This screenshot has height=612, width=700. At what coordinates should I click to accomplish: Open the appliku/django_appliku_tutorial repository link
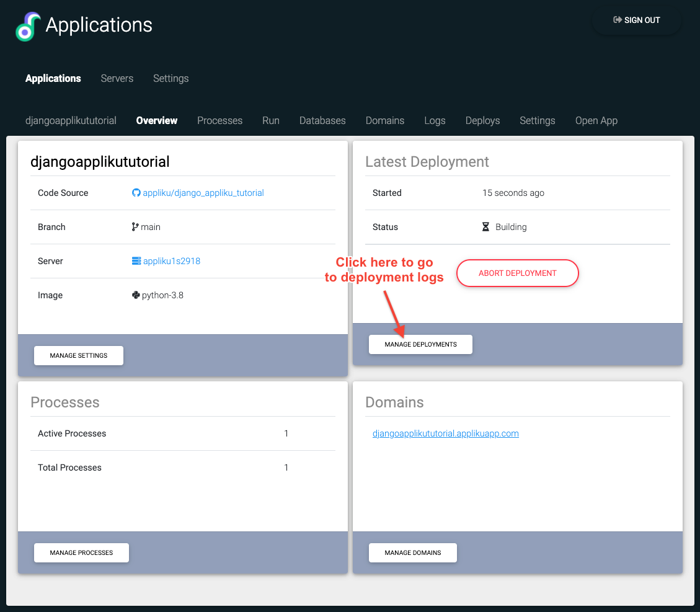click(x=203, y=193)
